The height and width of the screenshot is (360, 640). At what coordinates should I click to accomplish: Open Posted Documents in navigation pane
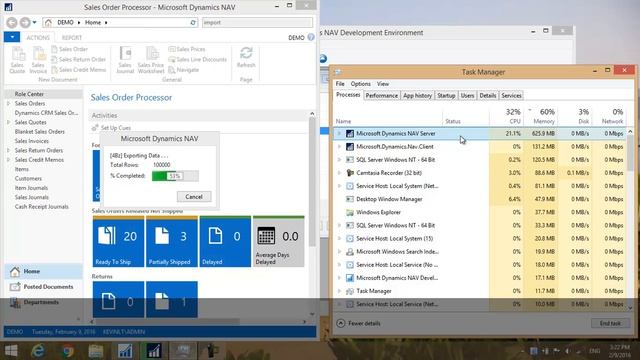click(x=43, y=287)
